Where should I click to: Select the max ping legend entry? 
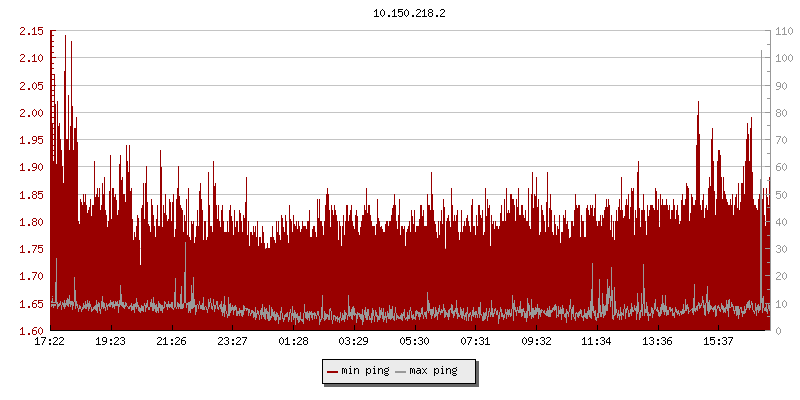click(433, 371)
